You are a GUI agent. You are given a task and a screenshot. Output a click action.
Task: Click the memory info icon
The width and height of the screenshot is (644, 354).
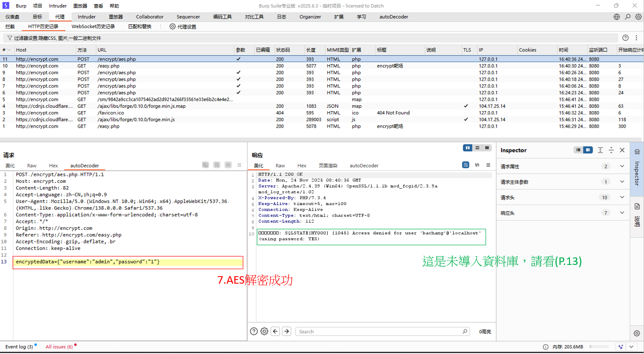546,347
